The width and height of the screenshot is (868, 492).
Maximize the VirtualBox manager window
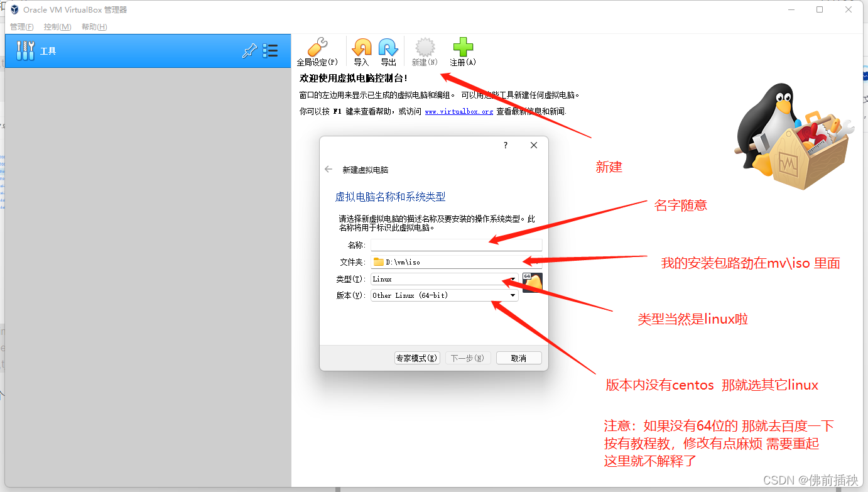[820, 9]
